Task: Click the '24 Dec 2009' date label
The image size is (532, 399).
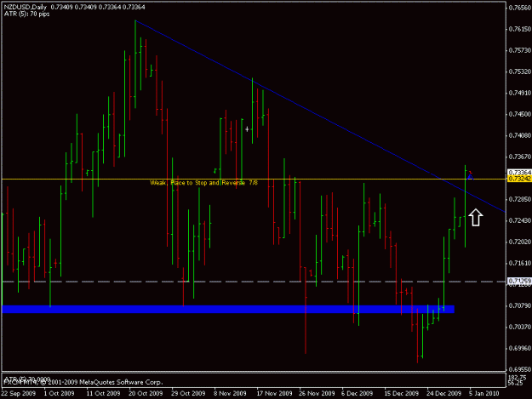Action: tap(444, 393)
